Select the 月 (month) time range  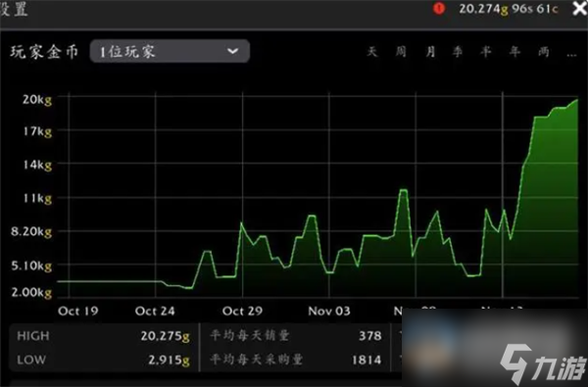(430, 51)
